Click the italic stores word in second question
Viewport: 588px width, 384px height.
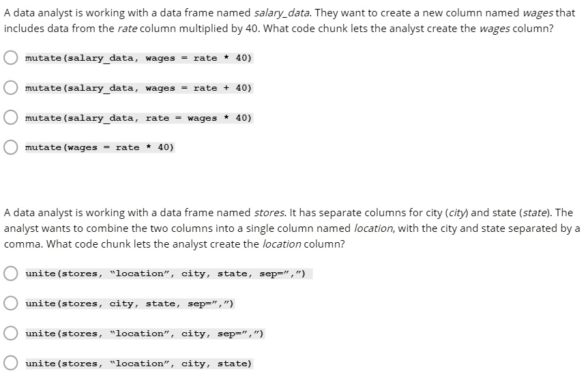270,213
